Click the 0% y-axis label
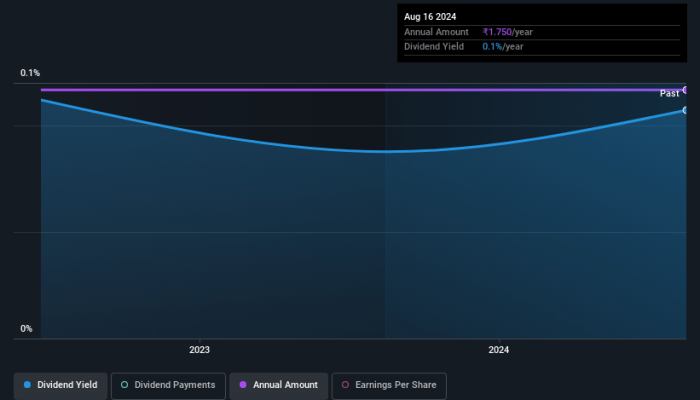700x400 pixels. 26,329
